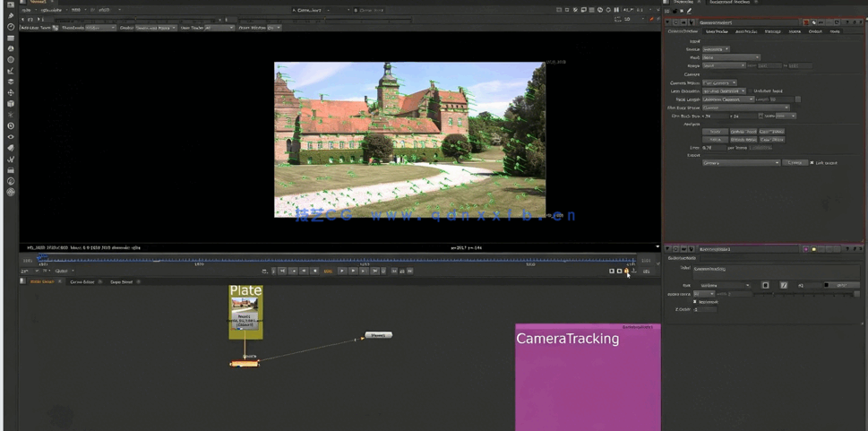Toggle the checkbox next to Units dropdown

pos(761,116)
